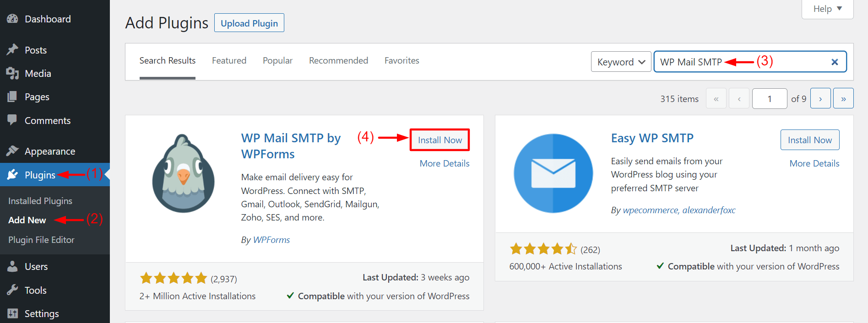The height and width of the screenshot is (323, 868).
Task: Click the Users person icon
Action: [12, 266]
